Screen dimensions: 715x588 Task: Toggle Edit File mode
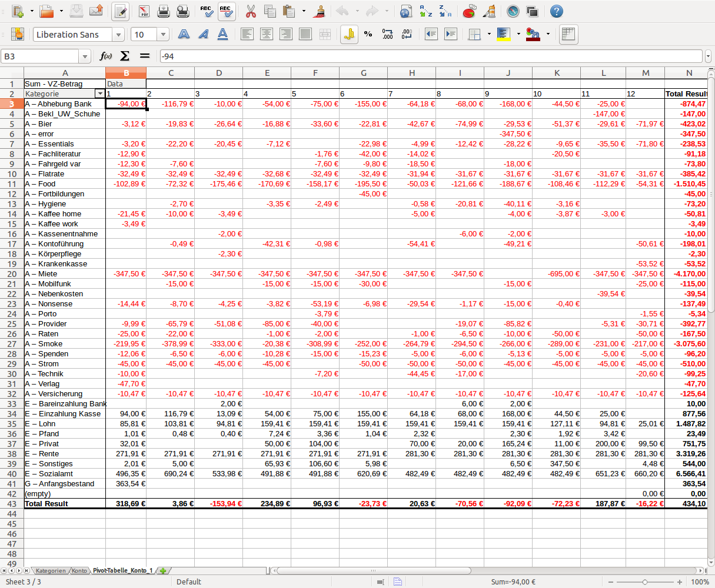click(121, 11)
